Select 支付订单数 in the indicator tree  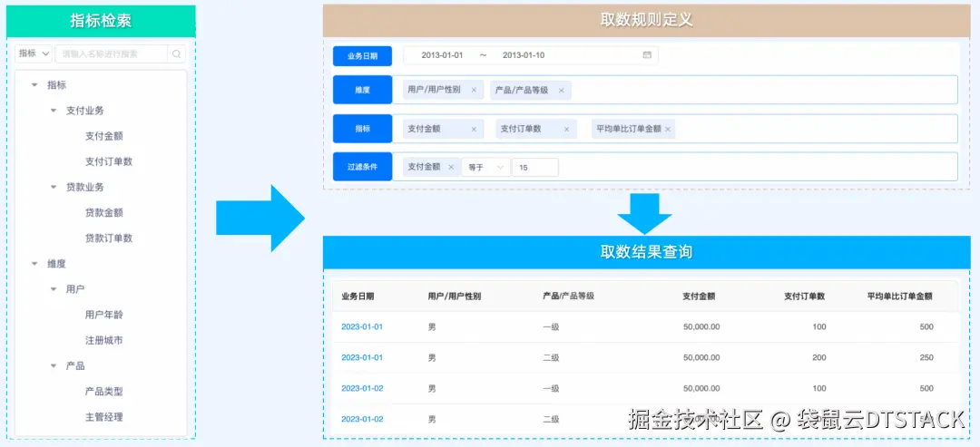(x=109, y=161)
